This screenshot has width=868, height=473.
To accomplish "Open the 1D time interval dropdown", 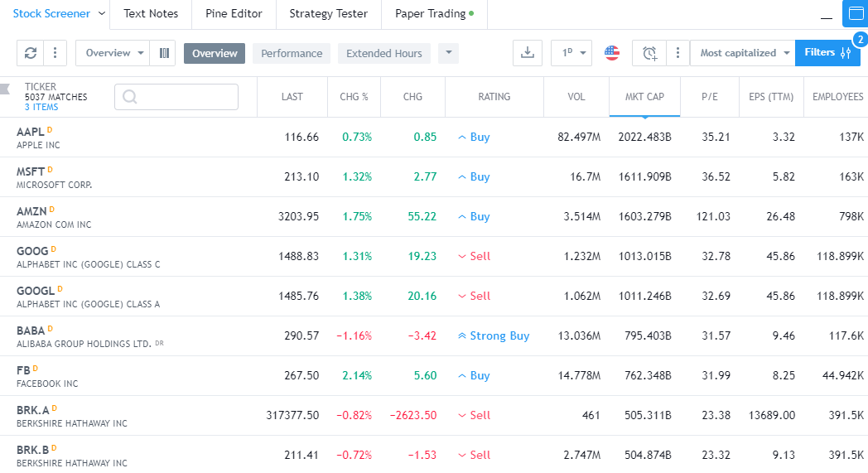I will click(x=571, y=53).
